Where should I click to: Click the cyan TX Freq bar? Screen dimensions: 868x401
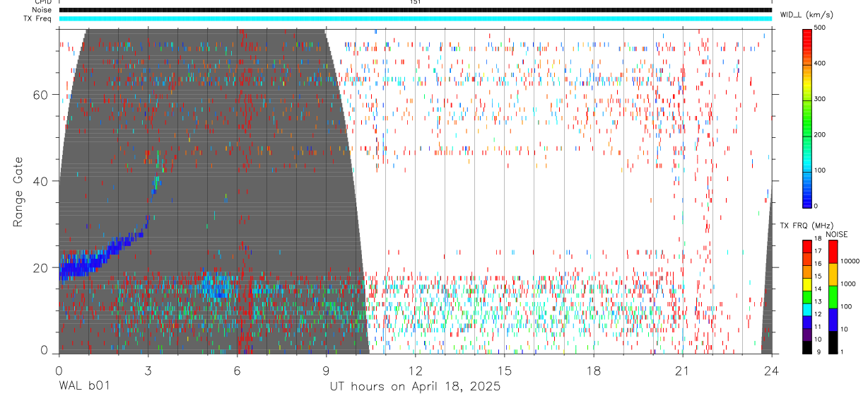[x=415, y=18]
